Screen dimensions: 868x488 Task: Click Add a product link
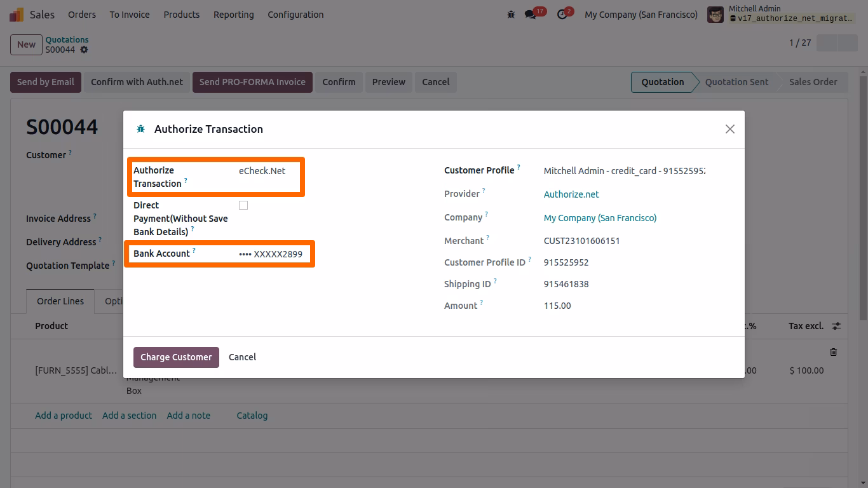(64, 416)
